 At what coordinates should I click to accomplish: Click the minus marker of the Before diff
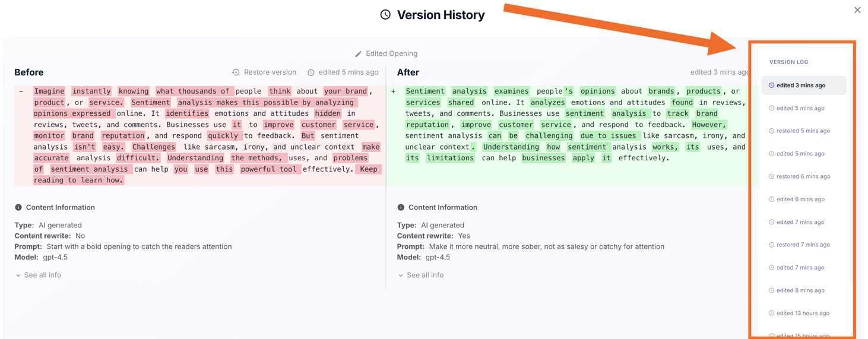(21, 91)
